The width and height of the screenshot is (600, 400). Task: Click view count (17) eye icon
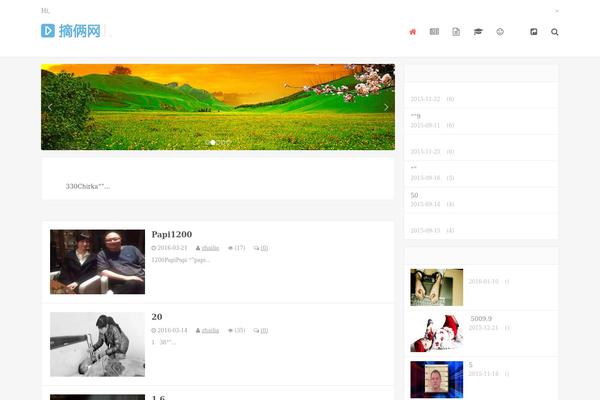tap(230, 248)
